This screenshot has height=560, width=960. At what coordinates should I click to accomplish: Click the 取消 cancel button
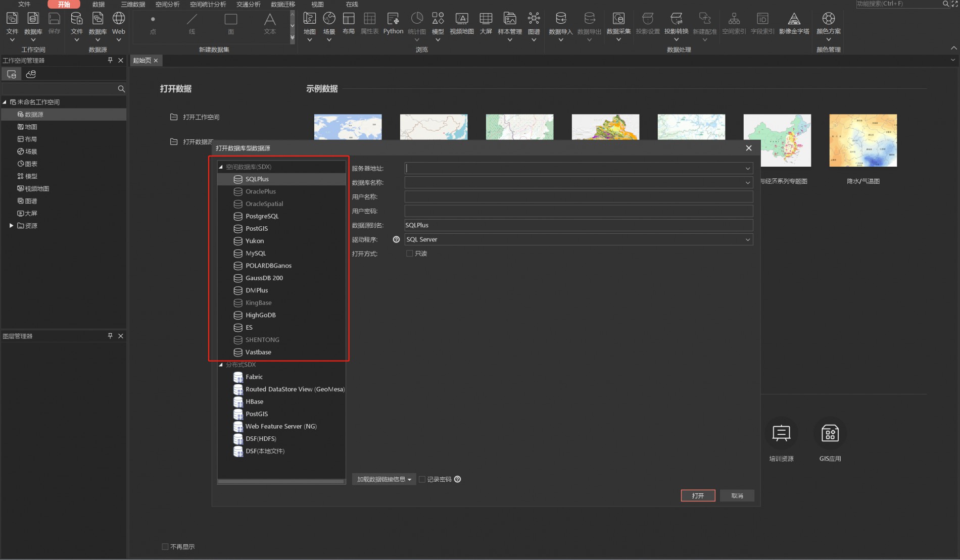[737, 496]
